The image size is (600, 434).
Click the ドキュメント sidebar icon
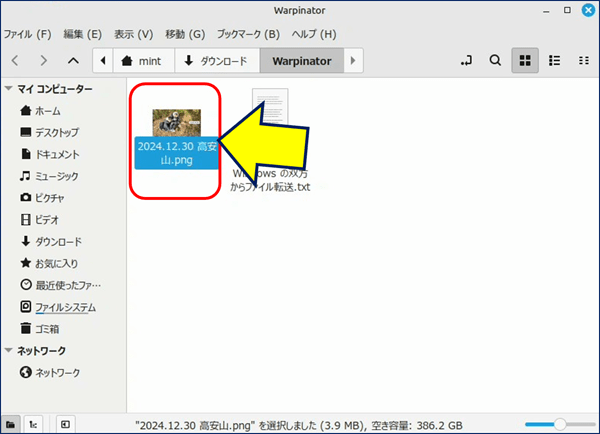click(x=26, y=154)
